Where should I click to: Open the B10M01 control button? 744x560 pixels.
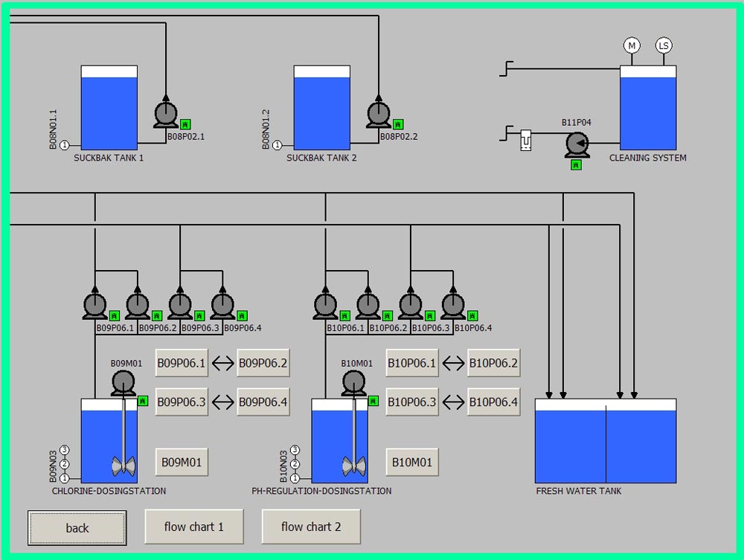pos(412,463)
